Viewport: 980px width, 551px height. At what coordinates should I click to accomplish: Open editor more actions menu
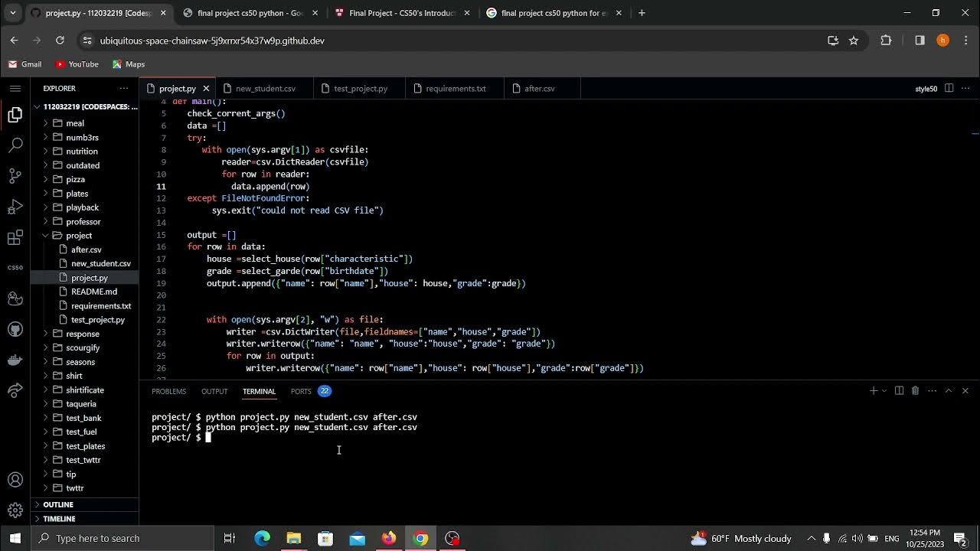tap(965, 88)
